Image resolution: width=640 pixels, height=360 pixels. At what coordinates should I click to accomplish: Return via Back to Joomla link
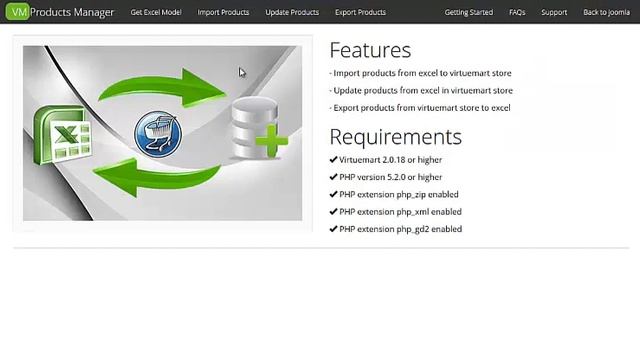coord(606,12)
